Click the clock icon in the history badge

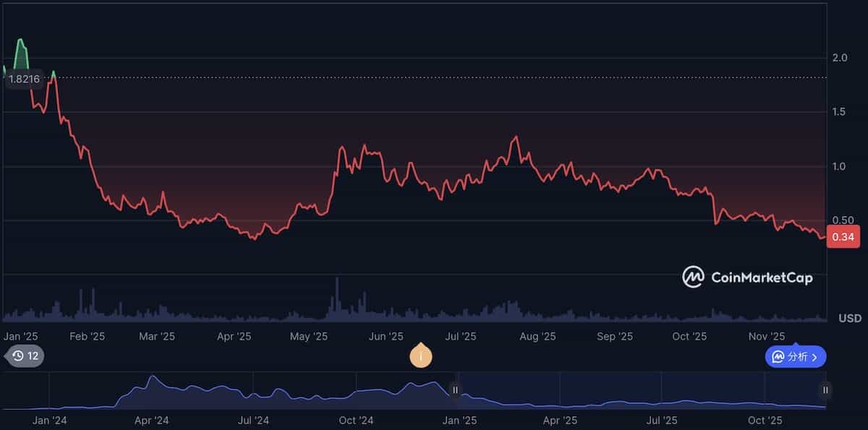[x=17, y=356]
